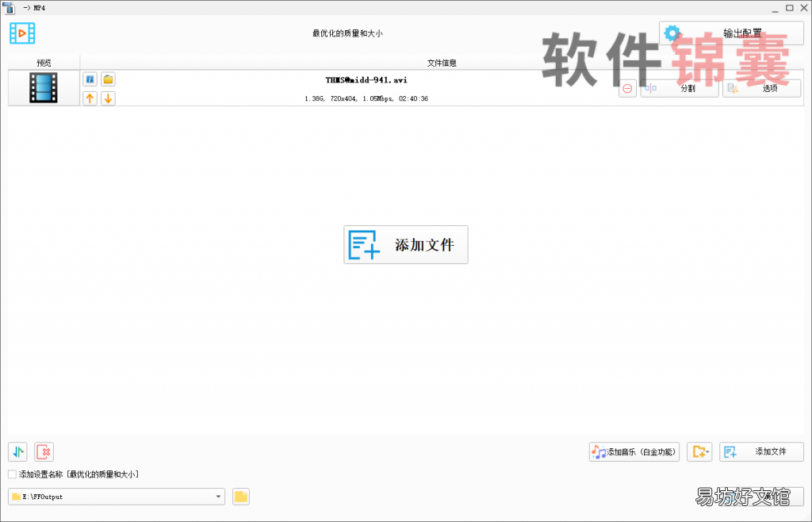Click the 预览 column header
This screenshot has width=812, height=522.
(x=44, y=63)
